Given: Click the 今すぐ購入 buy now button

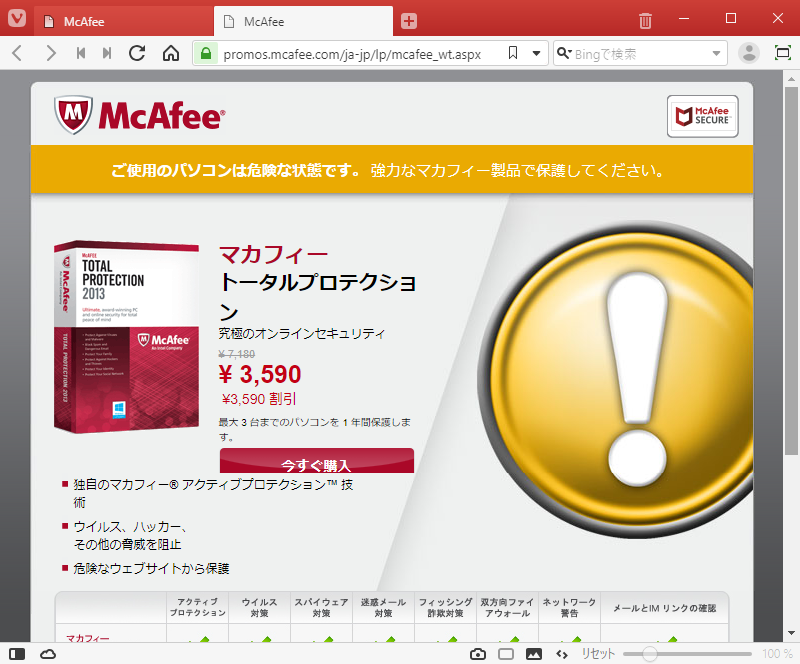Looking at the screenshot, I should pos(317,460).
